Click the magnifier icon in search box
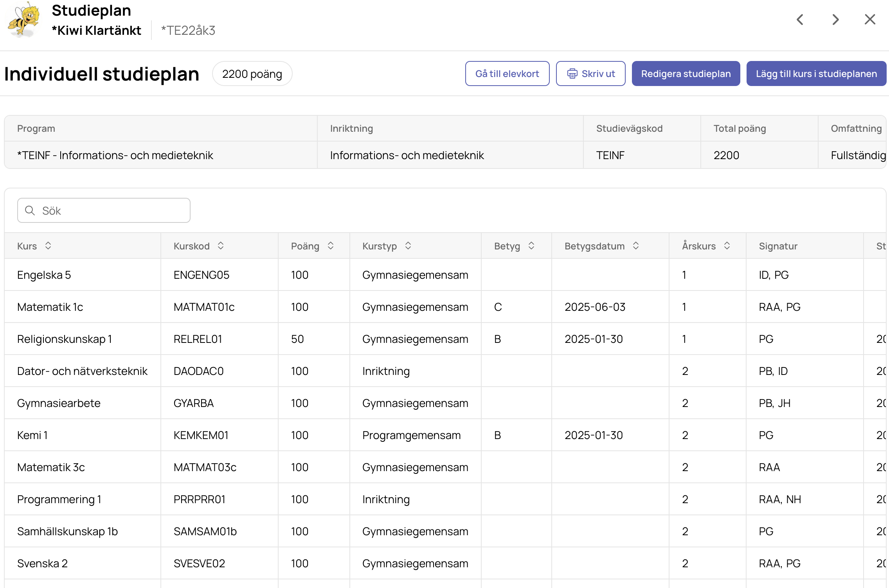Screen dimensions: 889x588 (30, 210)
